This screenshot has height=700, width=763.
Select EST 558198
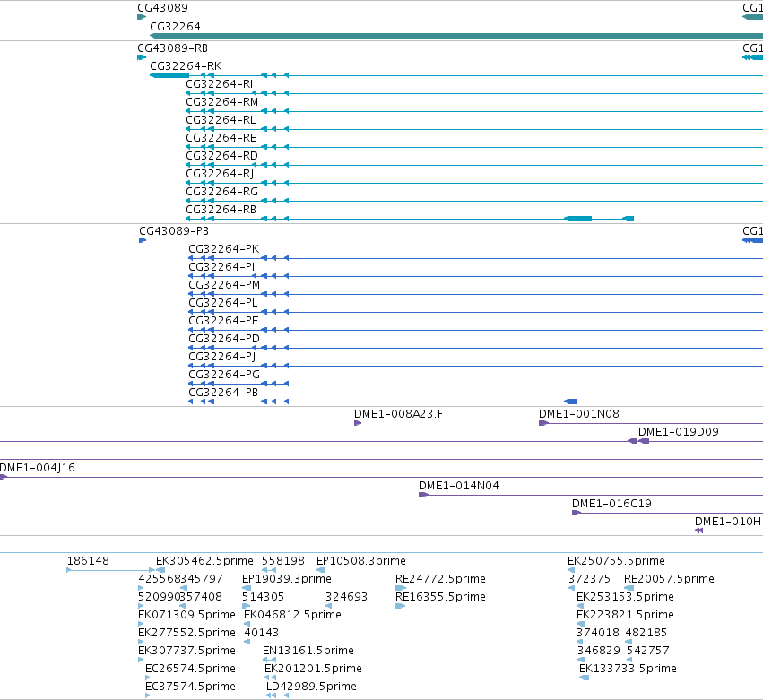[x=283, y=561]
